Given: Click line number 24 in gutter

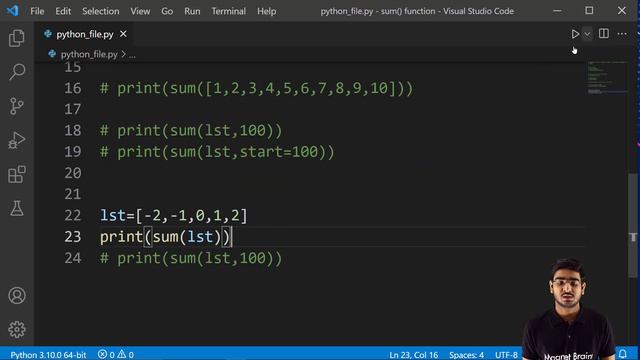Looking at the screenshot, I should click(73, 258).
